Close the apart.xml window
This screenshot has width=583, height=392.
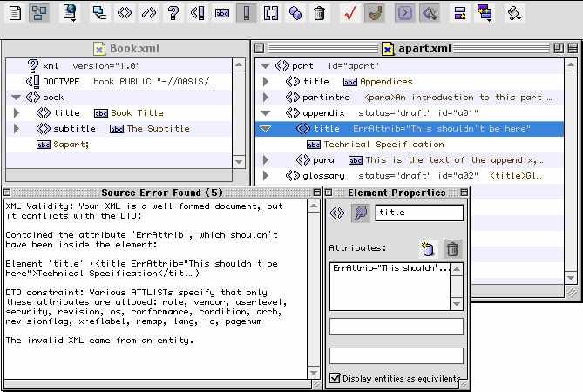[259, 48]
